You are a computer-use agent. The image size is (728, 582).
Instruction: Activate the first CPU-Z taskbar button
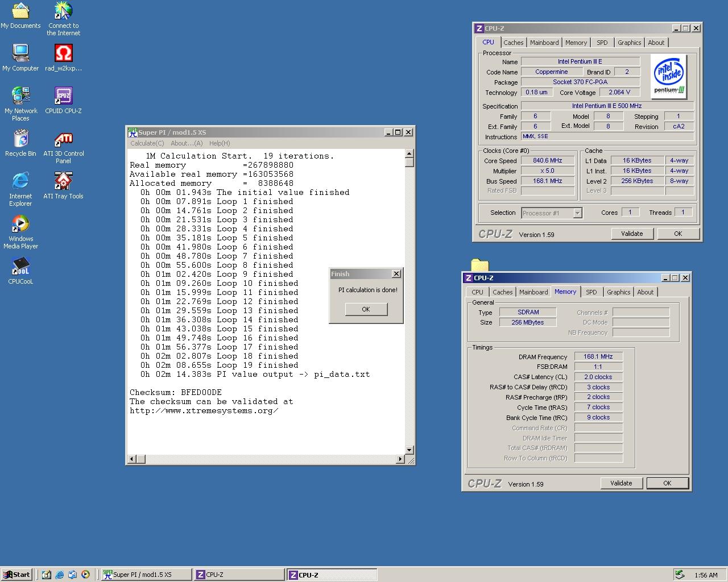[239, 575]
